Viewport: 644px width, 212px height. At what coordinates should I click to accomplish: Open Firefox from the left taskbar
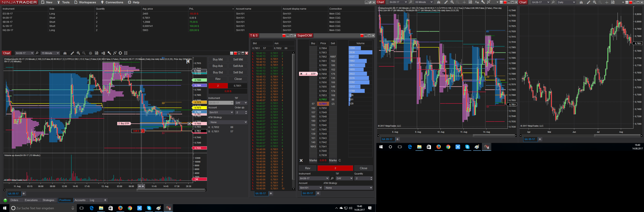[x=120, y=208]
